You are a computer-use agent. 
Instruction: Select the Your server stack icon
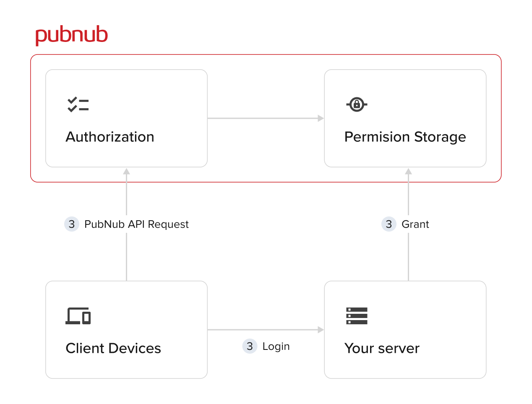[x=356, y=316]
